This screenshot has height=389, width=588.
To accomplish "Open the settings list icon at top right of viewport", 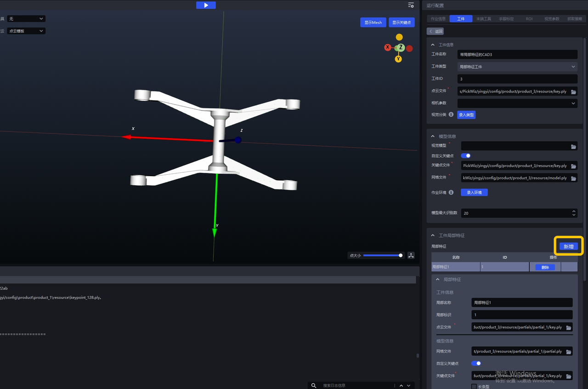I will click(411, 5).
